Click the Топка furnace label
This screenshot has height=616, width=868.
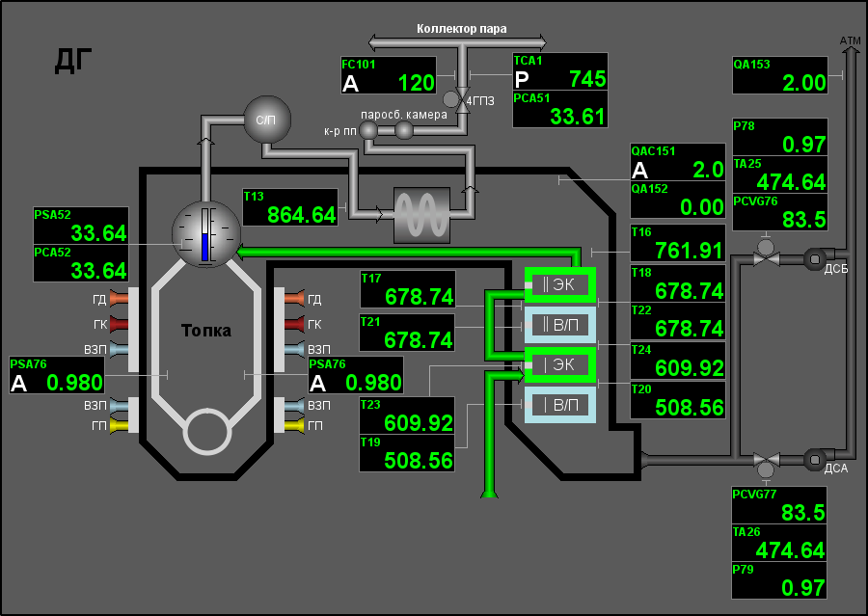click(206, 331)
